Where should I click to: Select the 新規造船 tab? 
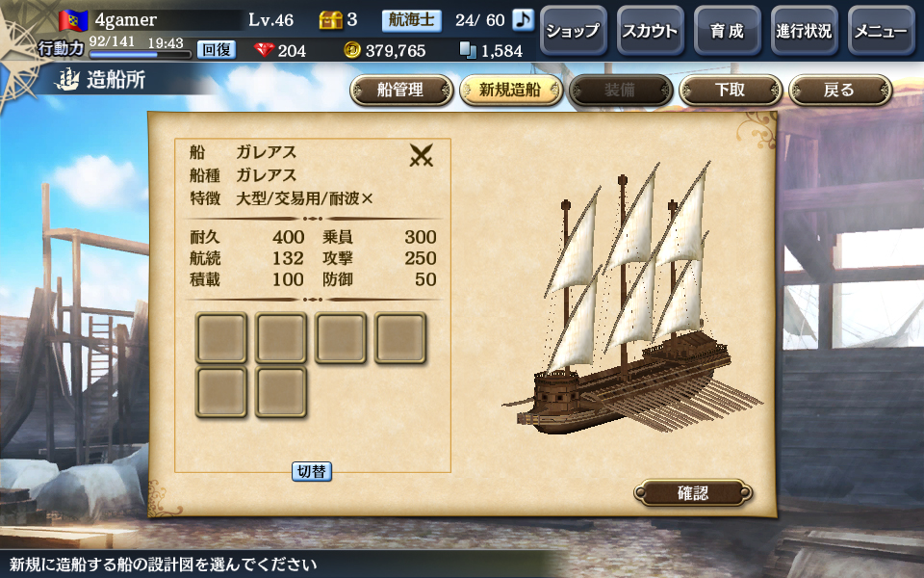511,91
